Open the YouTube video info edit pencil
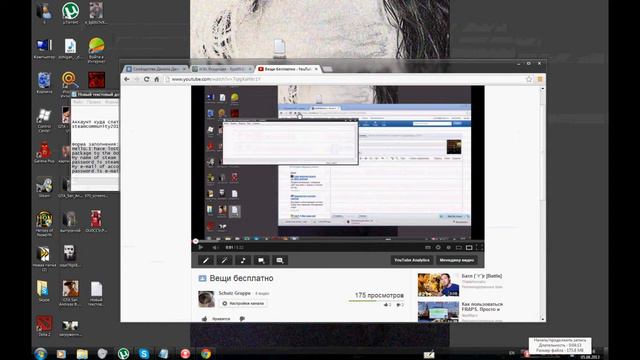 pyautogui.click(x=206, y=260)
